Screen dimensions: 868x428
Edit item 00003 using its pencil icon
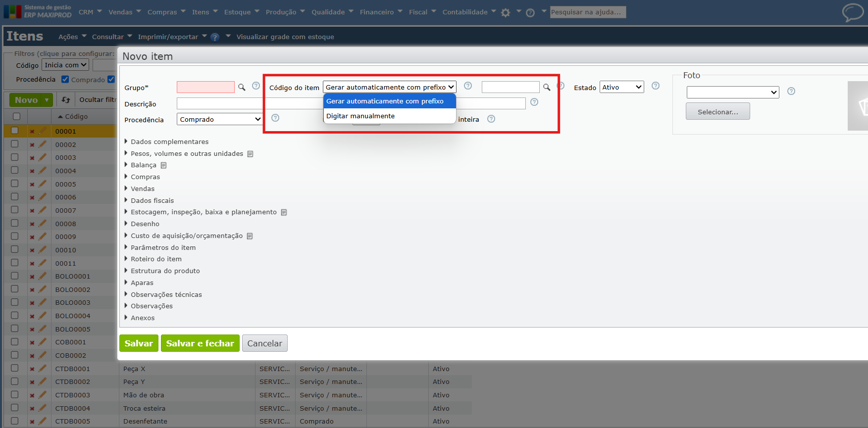[x=43, y=157]
